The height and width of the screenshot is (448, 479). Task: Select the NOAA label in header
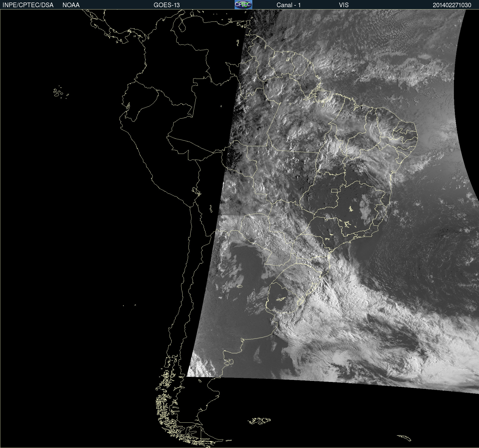pos(71,5)
